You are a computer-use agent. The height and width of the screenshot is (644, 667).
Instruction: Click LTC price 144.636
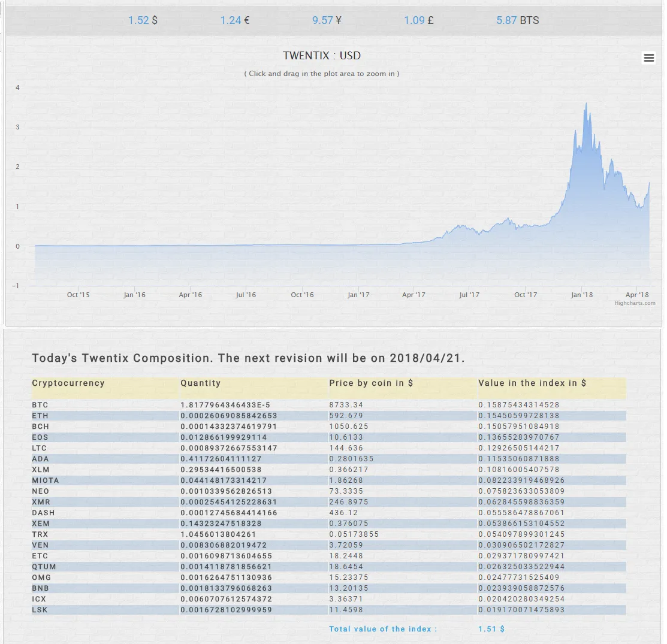(346, 448)
